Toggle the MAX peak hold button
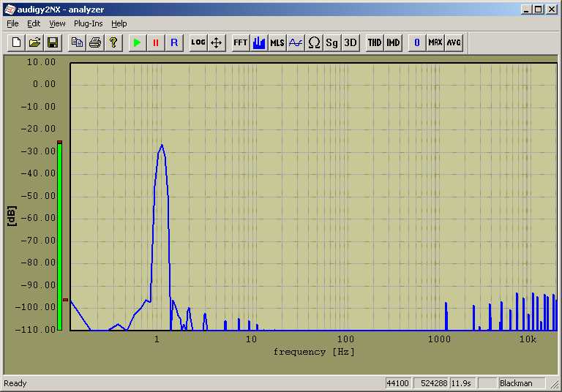This screenshot has height=392, width=562. 435,42
